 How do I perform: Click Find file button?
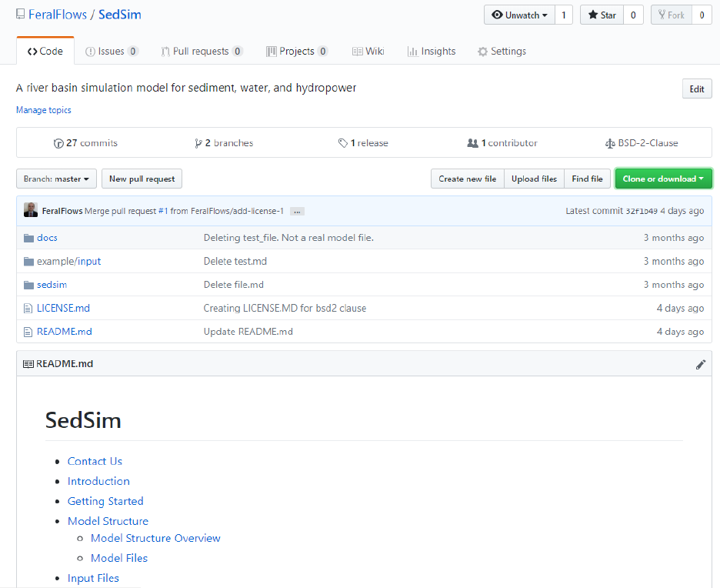coord(587,179)
